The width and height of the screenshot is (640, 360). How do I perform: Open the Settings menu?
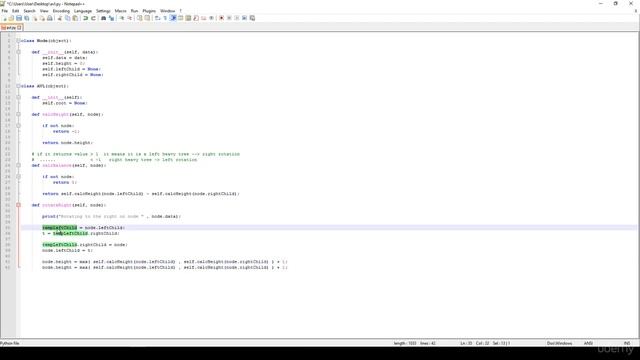103,11
